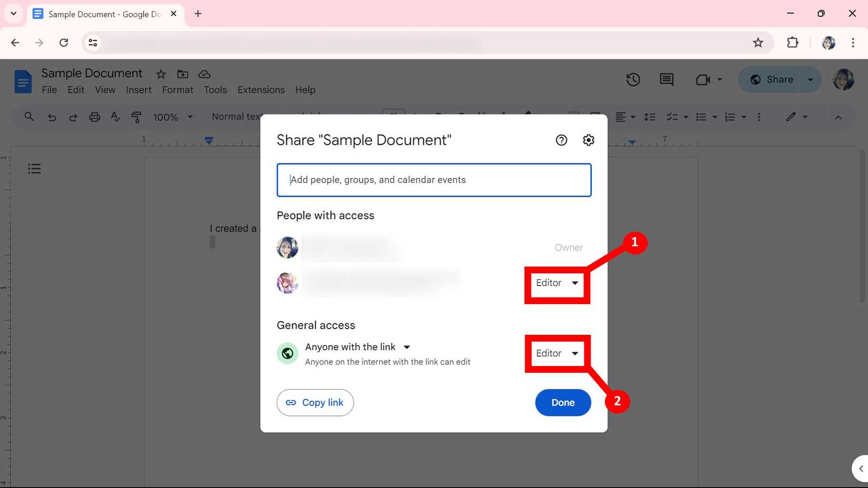868x488 pixels.
Task: Open the Insert menu
Action: tap(138, 90)
